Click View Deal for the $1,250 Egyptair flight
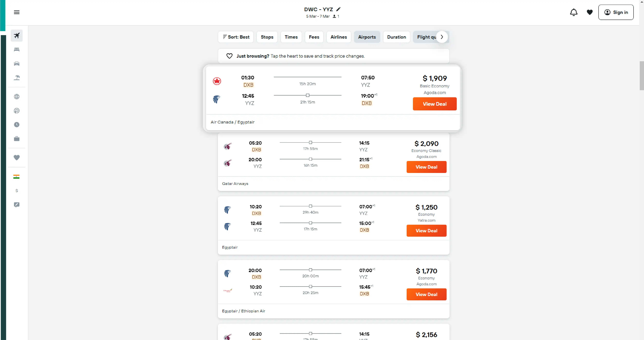 click(426, 231)
